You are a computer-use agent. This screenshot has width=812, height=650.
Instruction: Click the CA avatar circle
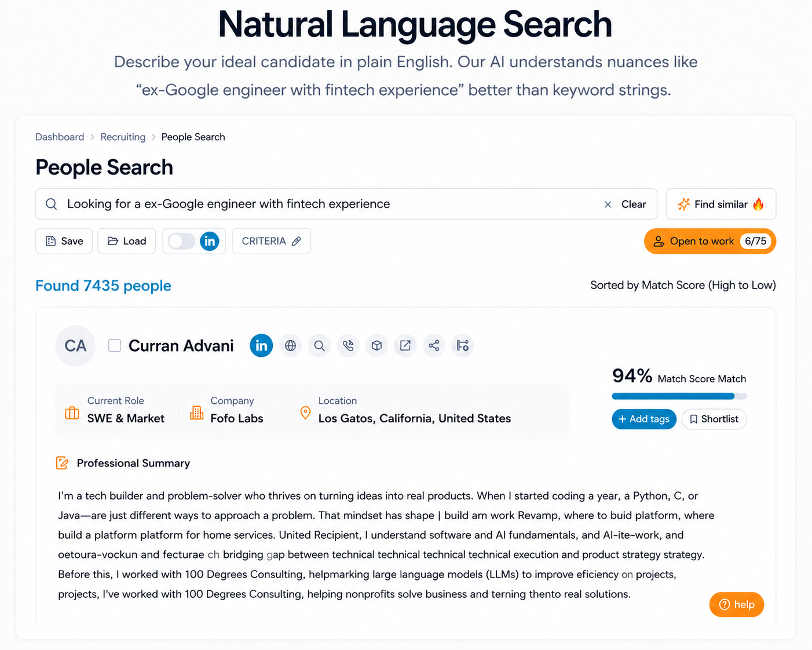click(x=75, y=346)
